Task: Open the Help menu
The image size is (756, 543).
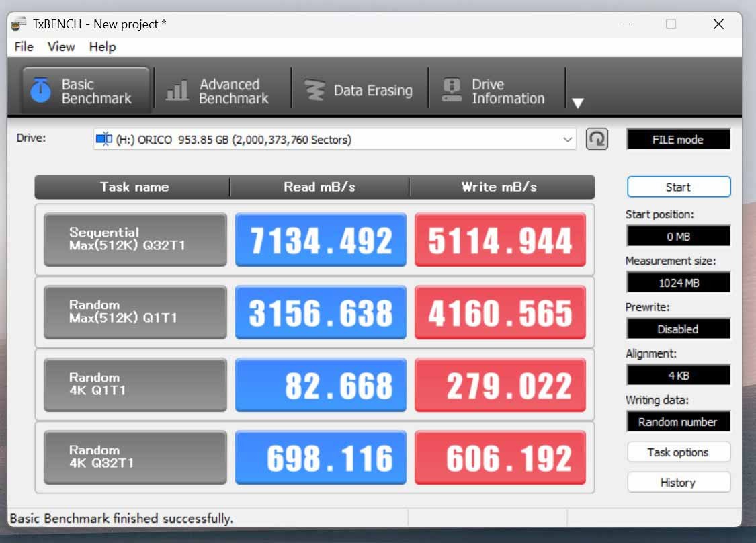Action: (102, 47)
